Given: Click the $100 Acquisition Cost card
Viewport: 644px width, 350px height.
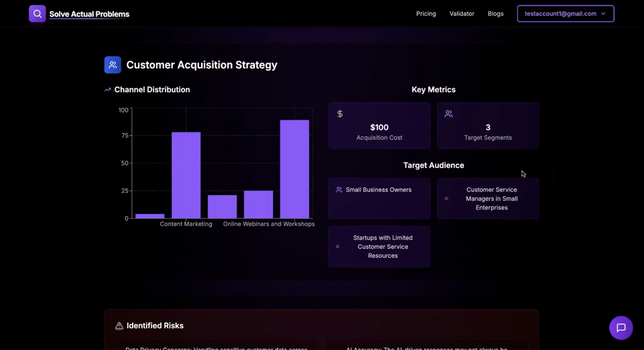Looking at the screenshot, I should click(x=379, y=125).
